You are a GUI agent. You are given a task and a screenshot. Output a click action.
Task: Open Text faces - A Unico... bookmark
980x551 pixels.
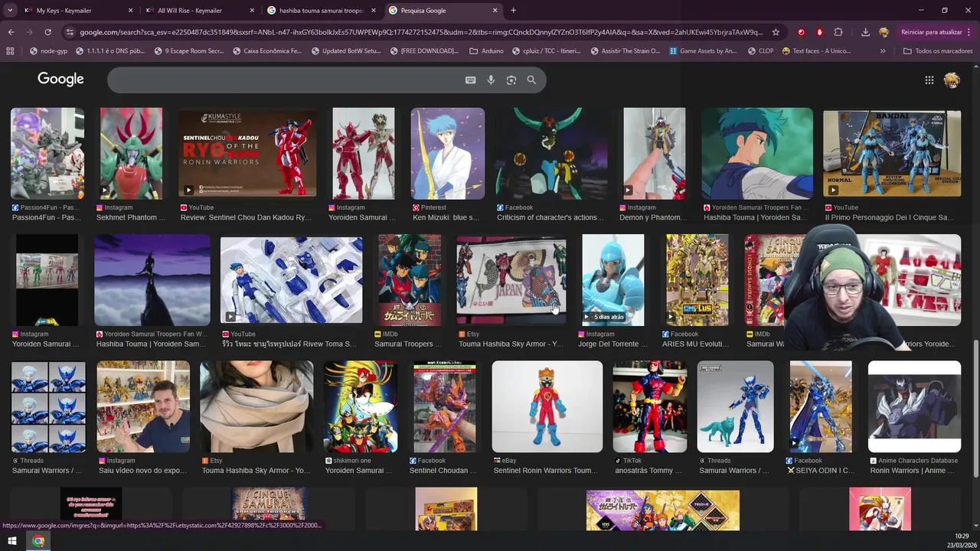tap(816, 51)
